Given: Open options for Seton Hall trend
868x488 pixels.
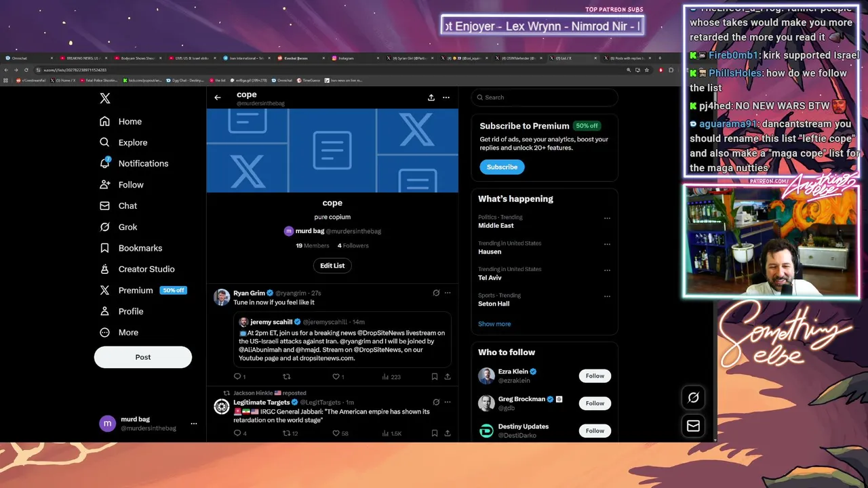Looking at the screenshot, I should click(607, 296).
